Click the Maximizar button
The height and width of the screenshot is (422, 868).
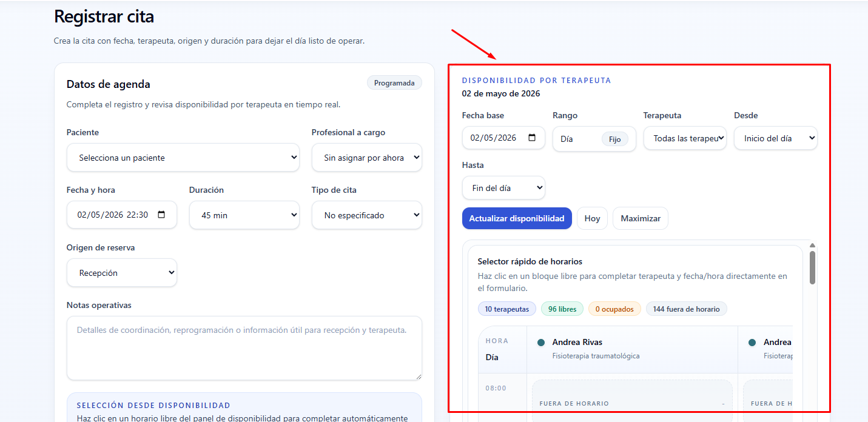pos(641,218)
